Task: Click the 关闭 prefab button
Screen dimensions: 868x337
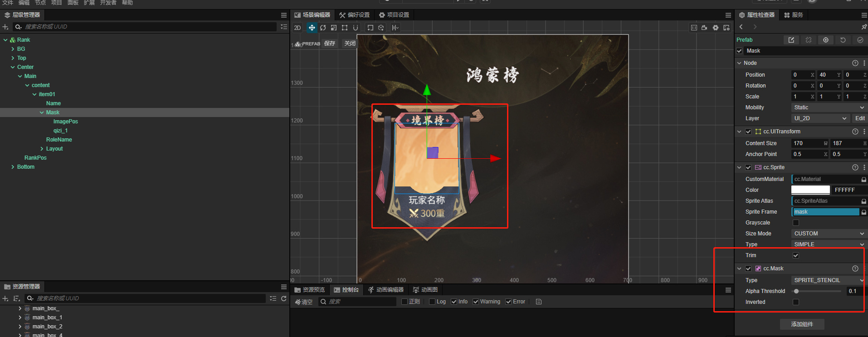Action: [x=350, y=44]
